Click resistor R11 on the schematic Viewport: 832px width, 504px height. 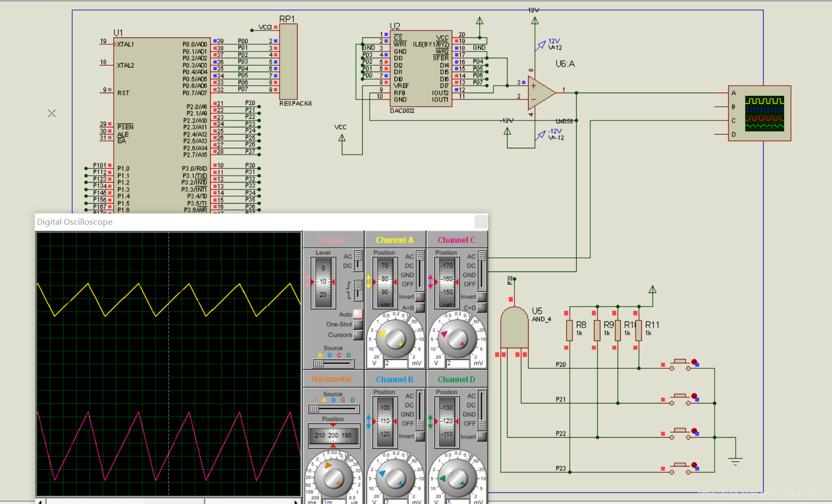[638, 330]
